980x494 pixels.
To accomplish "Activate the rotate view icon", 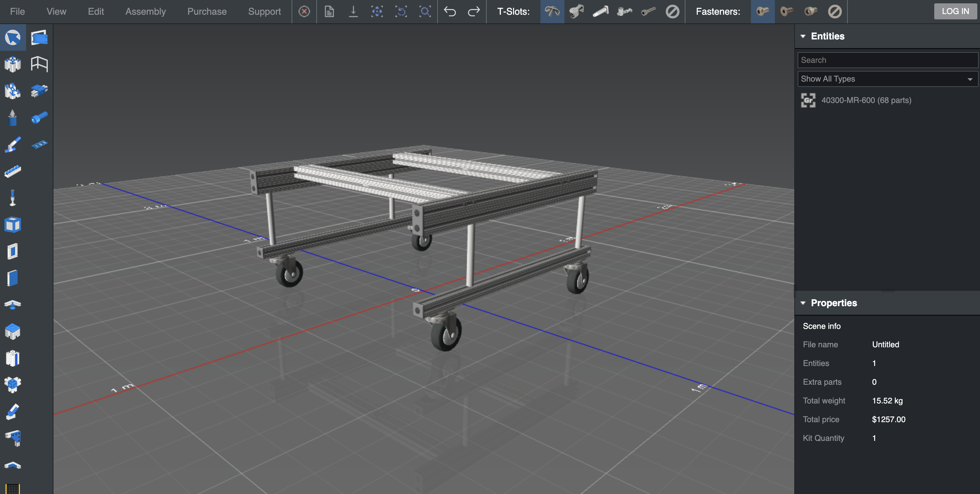I will point(401,11).
